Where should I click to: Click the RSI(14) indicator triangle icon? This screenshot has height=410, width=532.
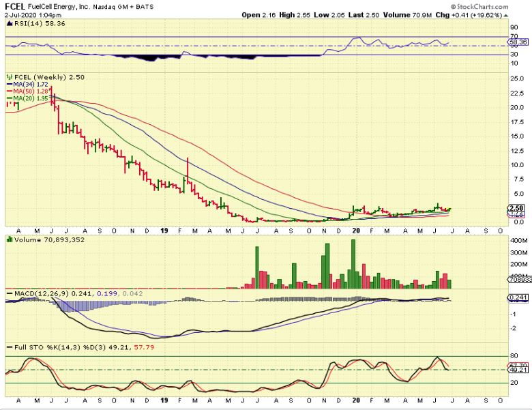click(x=8, y=23)
